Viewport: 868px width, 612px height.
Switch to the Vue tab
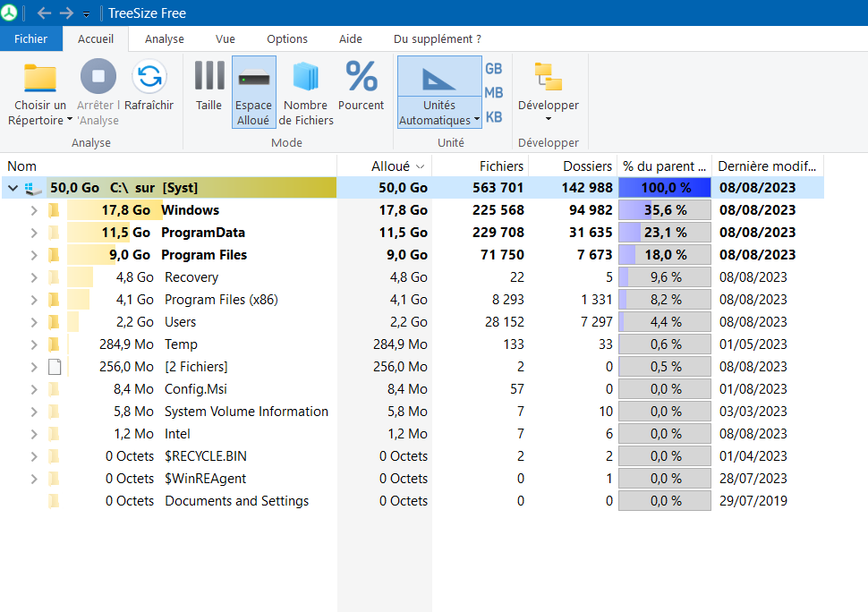click(226, 38)
